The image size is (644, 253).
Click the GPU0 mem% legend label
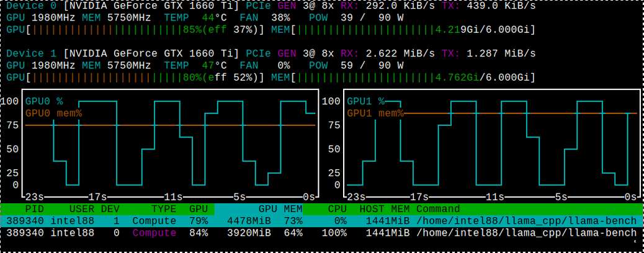[54, 113]
